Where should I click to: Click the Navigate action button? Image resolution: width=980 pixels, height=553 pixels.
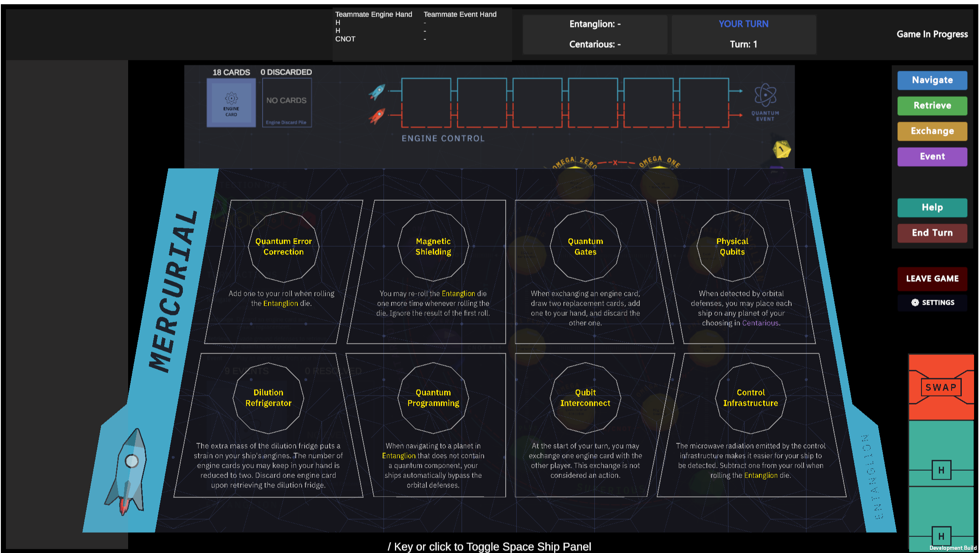click(x=932, y=80)
